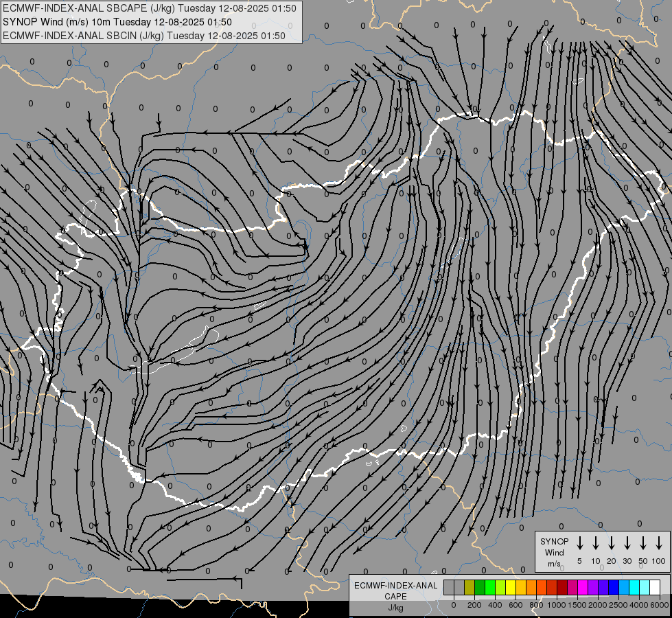Click the J/kg unit under CAPE legend

395,608
